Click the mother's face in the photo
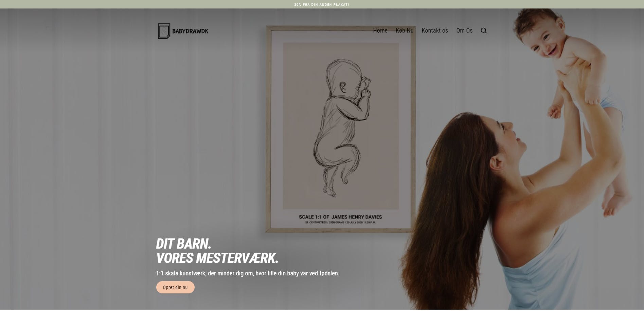Image resolution: width=644 pixels, height=311 pixels. point(511,137)
